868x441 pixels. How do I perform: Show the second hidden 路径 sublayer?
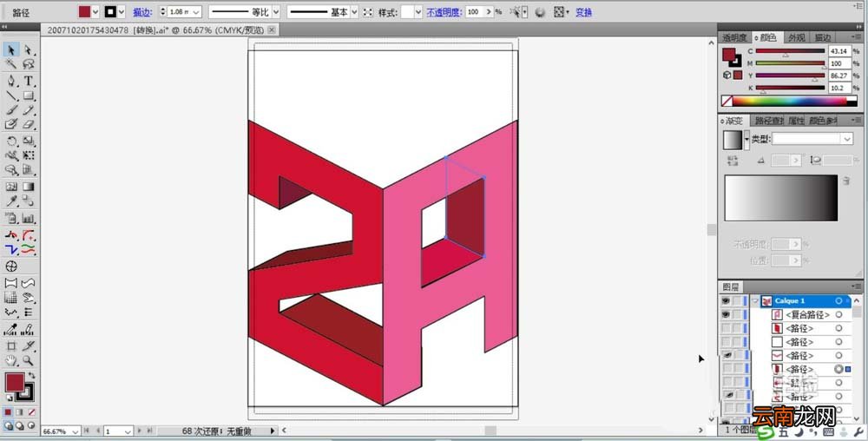(726, 342)
